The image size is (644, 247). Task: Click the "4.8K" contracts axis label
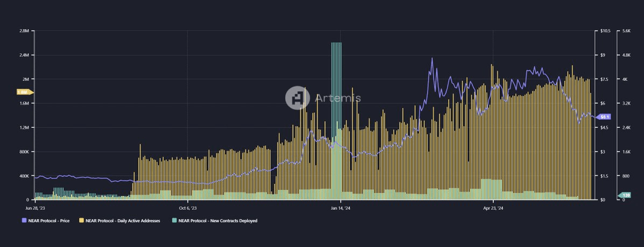click(x=627, y=55)
